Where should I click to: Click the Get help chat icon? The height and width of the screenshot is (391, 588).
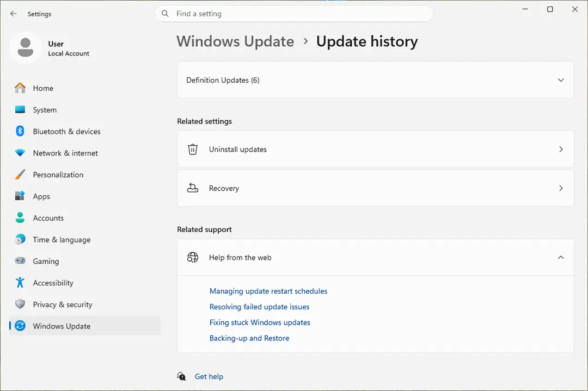tap(181, 376)
